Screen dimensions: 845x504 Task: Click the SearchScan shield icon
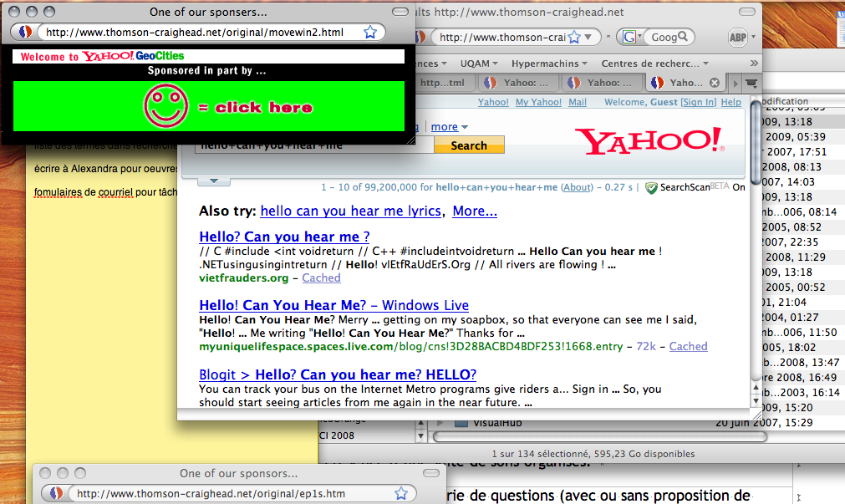click(652, 187)
